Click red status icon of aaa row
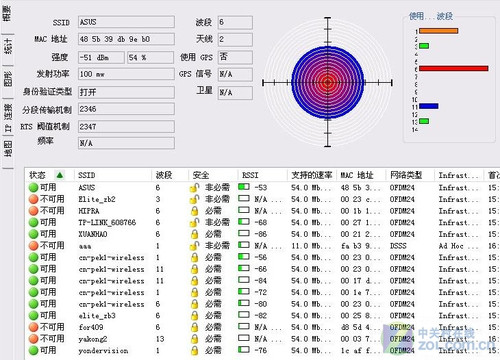Viewport: 500px width, 360px height. (33, 246)
